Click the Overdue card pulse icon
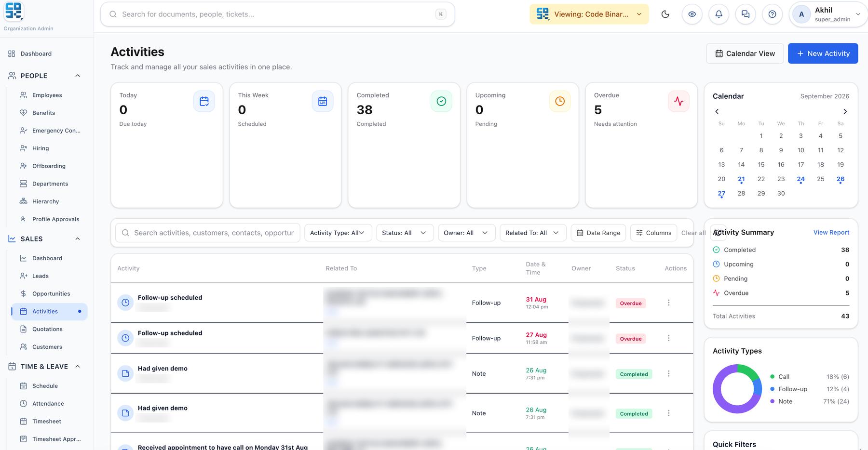868x450 pixels. point(678,101)
